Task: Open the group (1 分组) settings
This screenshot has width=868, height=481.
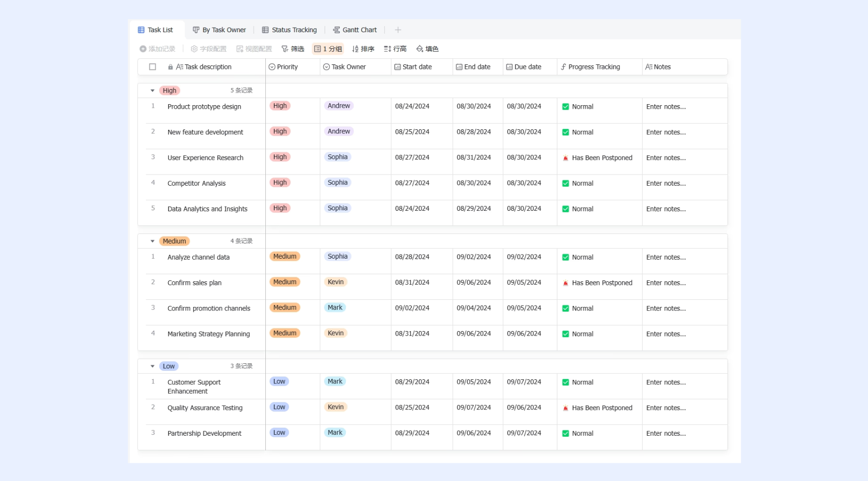Action: point(328,49)
